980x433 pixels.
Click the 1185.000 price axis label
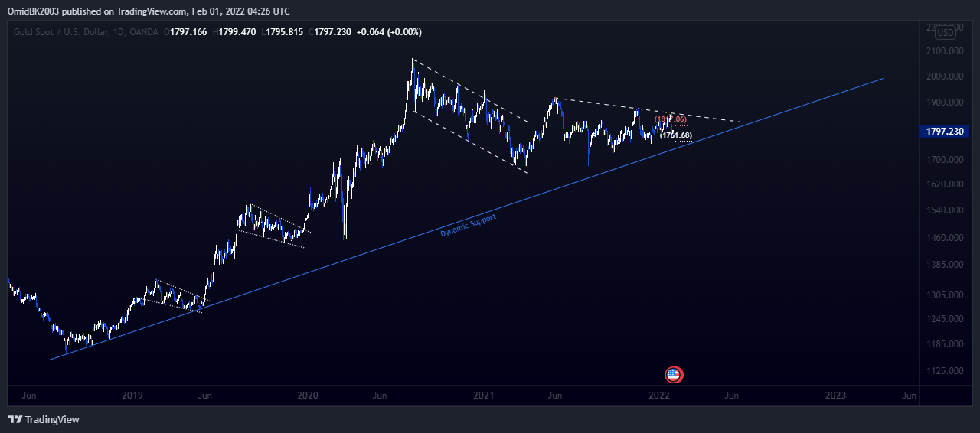[943, 344]
